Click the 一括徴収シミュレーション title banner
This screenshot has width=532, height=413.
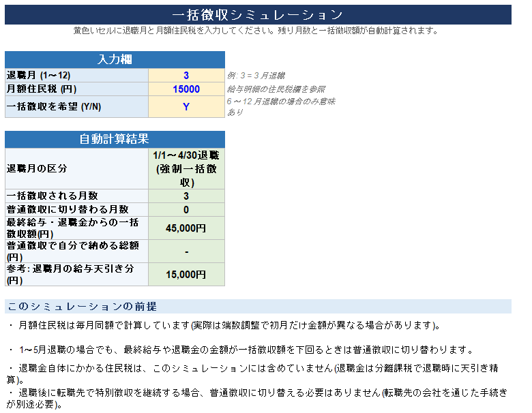tap(258, 14)
